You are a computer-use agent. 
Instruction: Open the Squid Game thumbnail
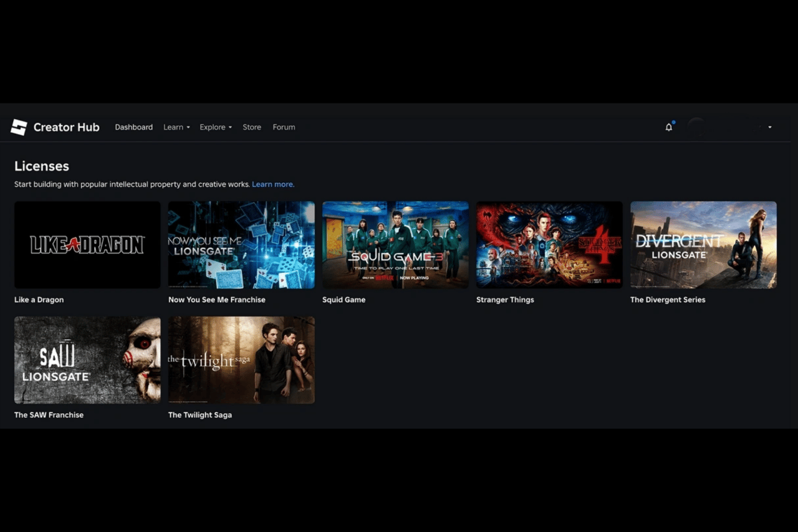[395, 245]
